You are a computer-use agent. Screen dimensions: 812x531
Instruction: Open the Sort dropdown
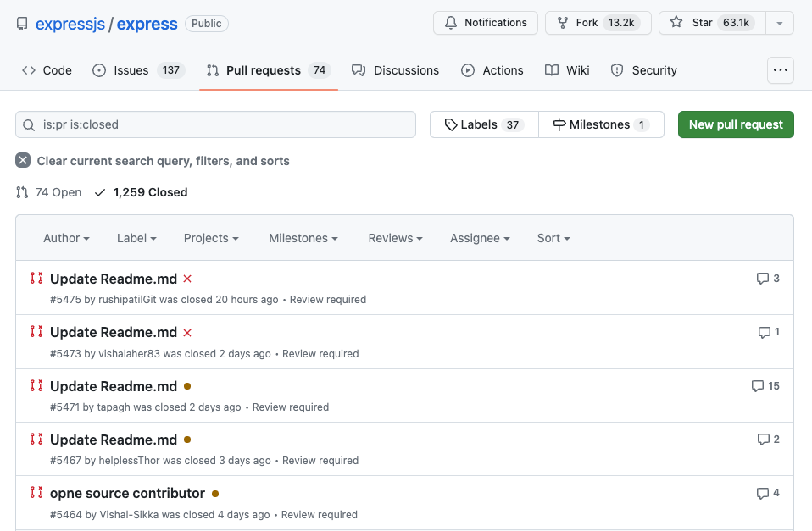coord(553,238)
